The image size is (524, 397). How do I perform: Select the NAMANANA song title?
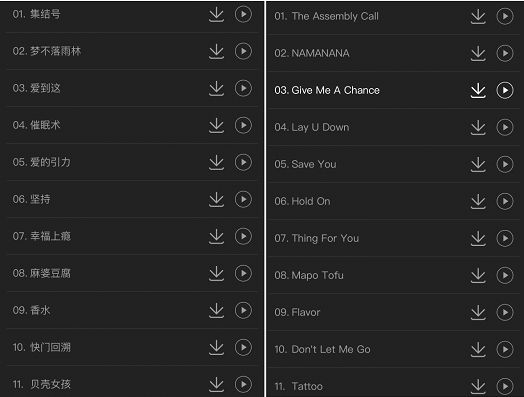(x=320, y=53)
